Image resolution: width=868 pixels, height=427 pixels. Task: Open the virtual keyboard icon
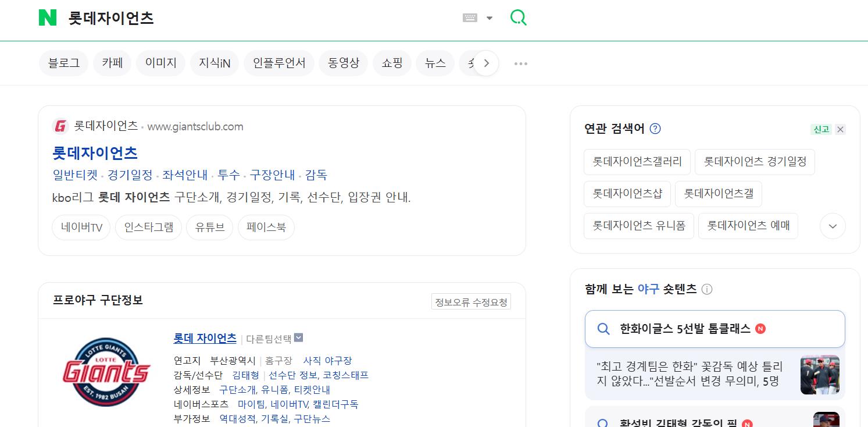470,18
